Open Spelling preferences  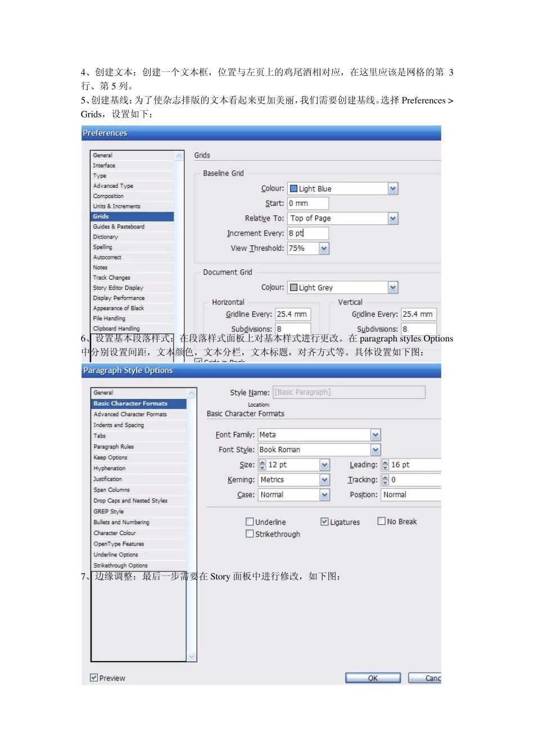(132, 247)
